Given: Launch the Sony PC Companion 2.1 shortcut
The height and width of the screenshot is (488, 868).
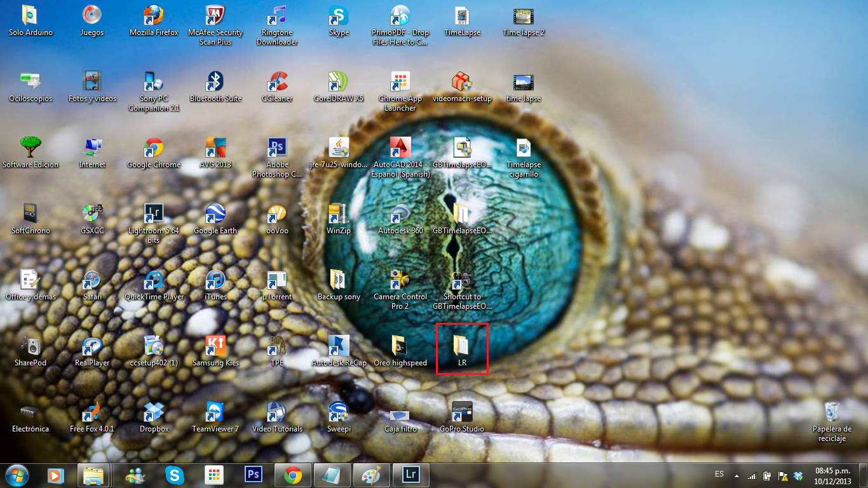Looking at the screenshot, I should point(154,91).
